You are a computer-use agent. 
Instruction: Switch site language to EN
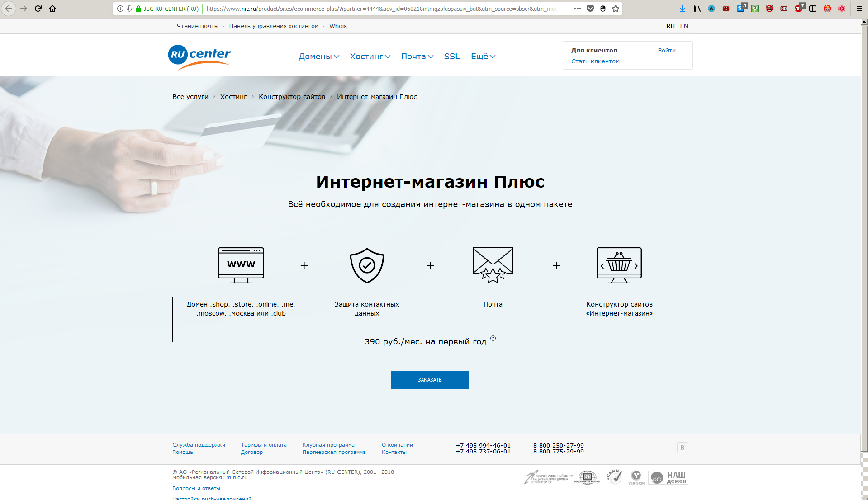point(684,26)
